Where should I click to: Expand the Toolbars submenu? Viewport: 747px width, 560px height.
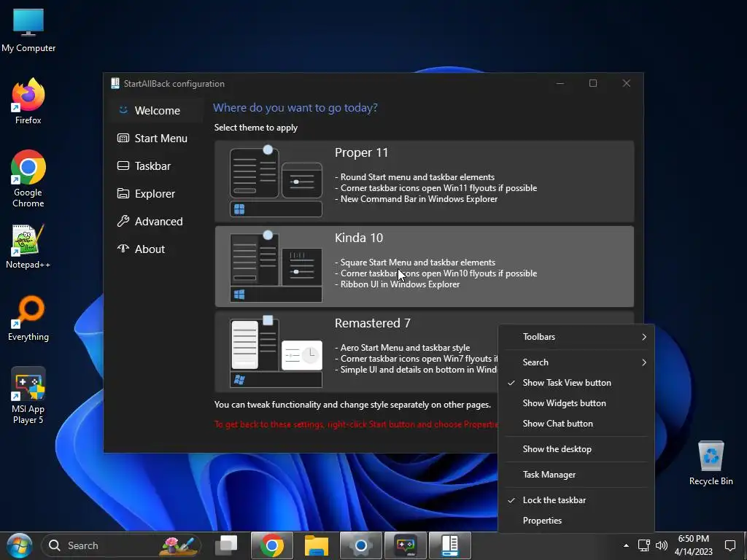coord(576,337)
